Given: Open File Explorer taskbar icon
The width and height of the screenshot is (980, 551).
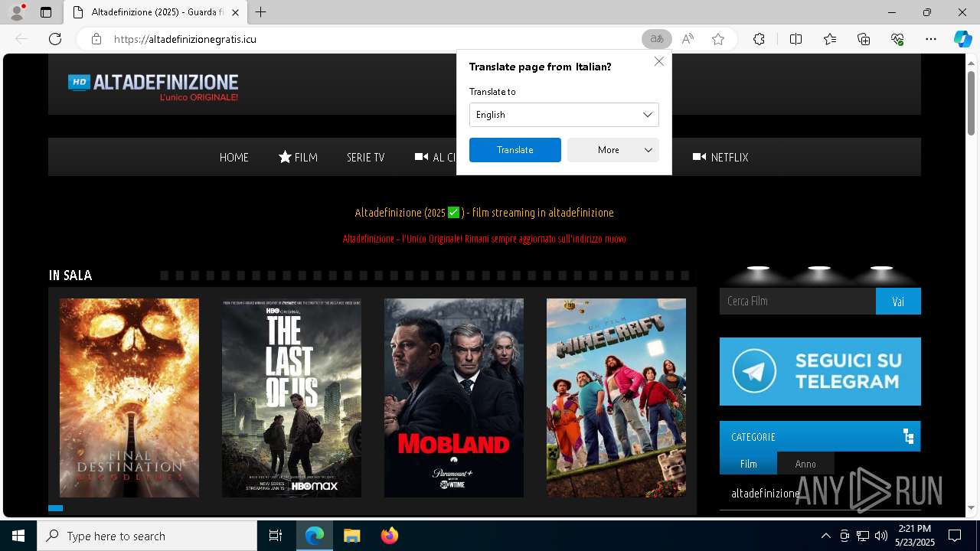Looking at the screenshot, I should pyautogui.click(x=351, y=536).
